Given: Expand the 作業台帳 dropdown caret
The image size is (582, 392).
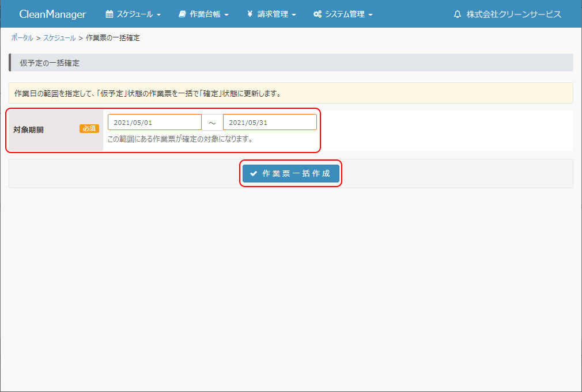Looking at the screenshot, I should tap(226, 15).
